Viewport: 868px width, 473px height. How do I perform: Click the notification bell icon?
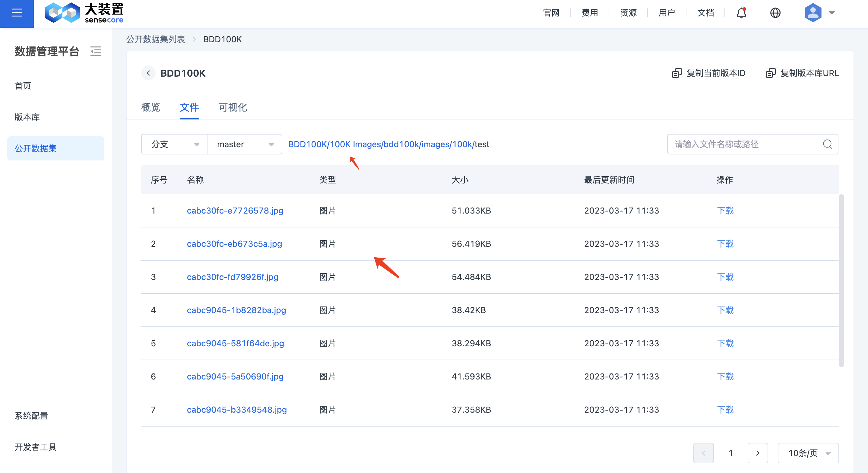741,13
